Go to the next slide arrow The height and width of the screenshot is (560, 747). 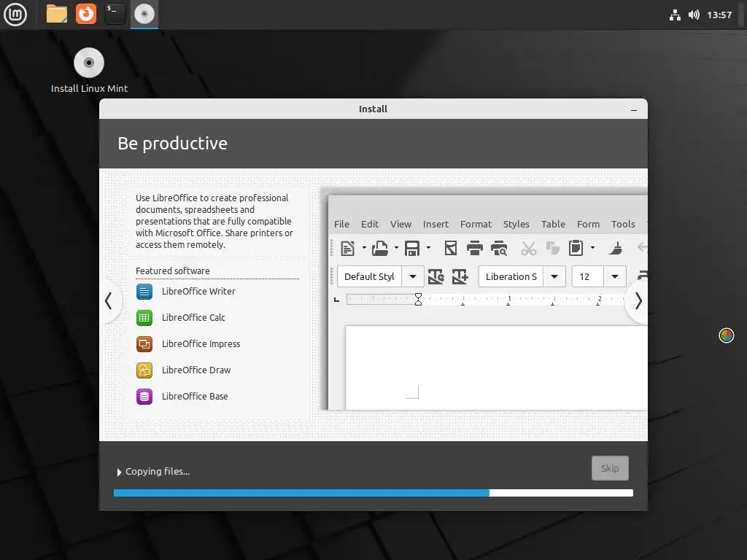click(x=638, y=301)
